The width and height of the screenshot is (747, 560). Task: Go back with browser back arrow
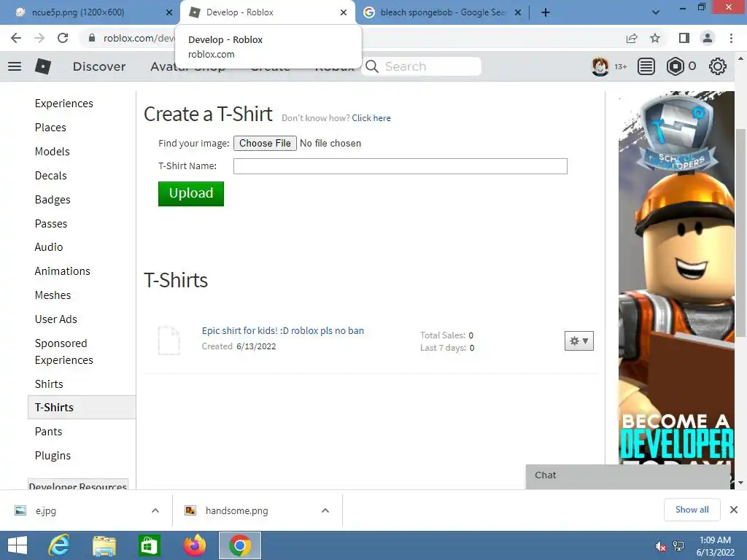click(x=16, y=38)
